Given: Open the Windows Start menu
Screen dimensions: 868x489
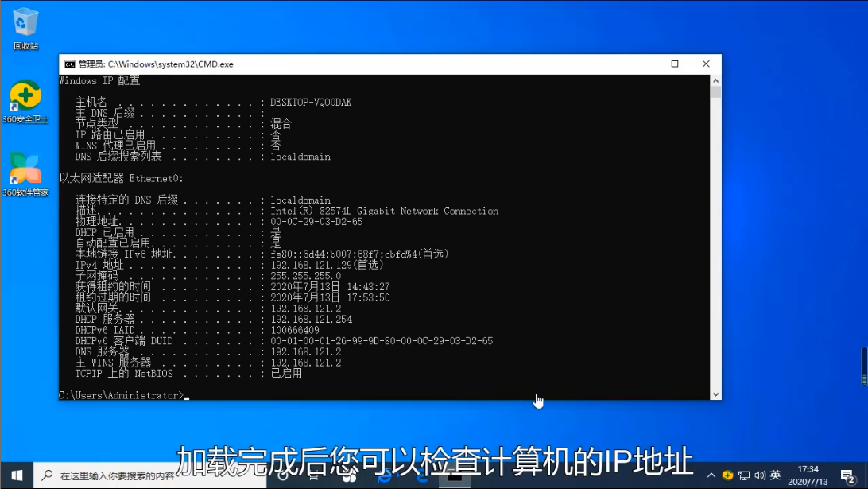Looking at the screenshot, I should (x=17, y=476).
